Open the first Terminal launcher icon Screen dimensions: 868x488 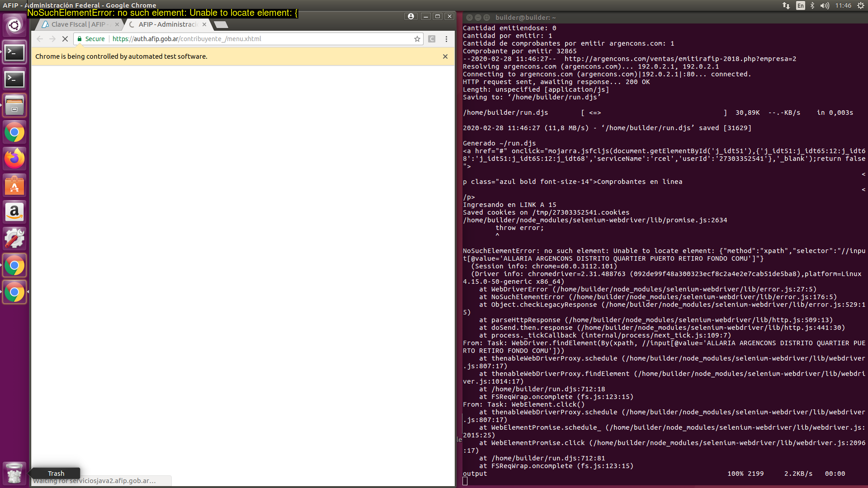pyautogui.click(x=14, y=52)
